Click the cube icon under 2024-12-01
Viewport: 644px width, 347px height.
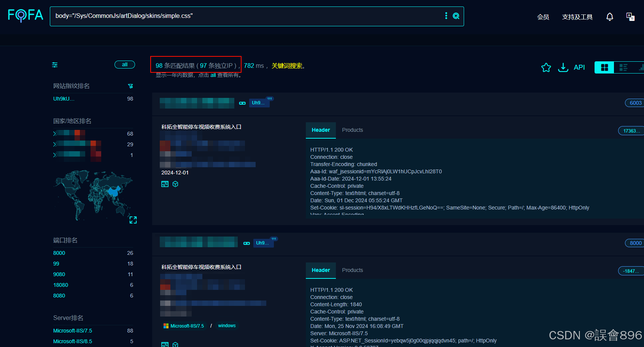click(x=175, y=184)
